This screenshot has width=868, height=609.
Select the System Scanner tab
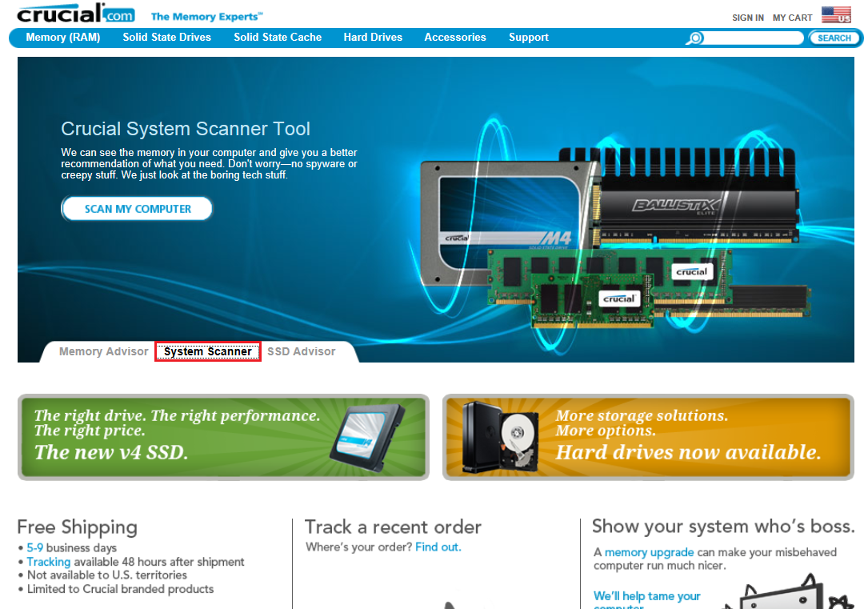[x=207, y=351]
